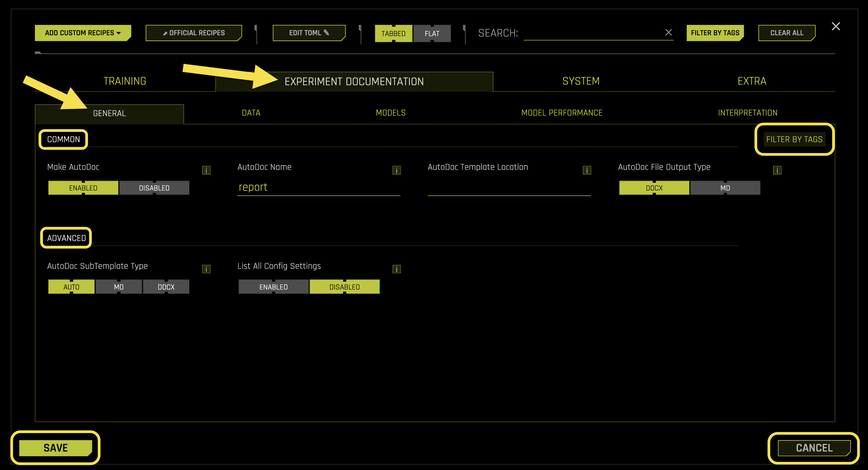Screen dimensions: 868x470
Task: Open the Model Performance sub-tab
Action: coord(561,113)
